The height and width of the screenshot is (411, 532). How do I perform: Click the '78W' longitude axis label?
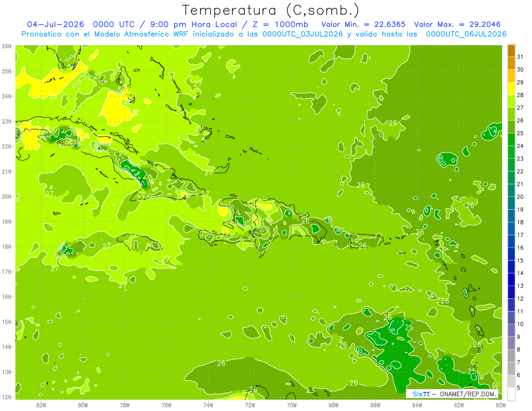[125, 405]
